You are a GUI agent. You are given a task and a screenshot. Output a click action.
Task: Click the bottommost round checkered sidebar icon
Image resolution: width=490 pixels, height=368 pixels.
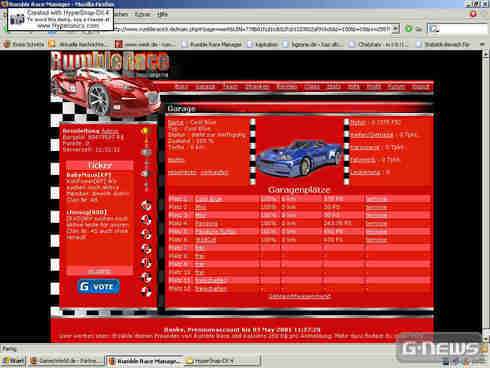[x=146, y=292]
